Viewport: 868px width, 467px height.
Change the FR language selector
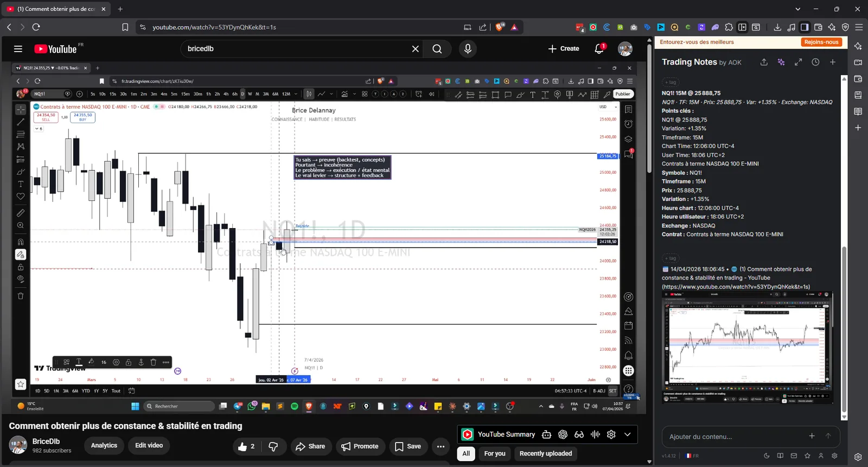[x=692, y=456]
